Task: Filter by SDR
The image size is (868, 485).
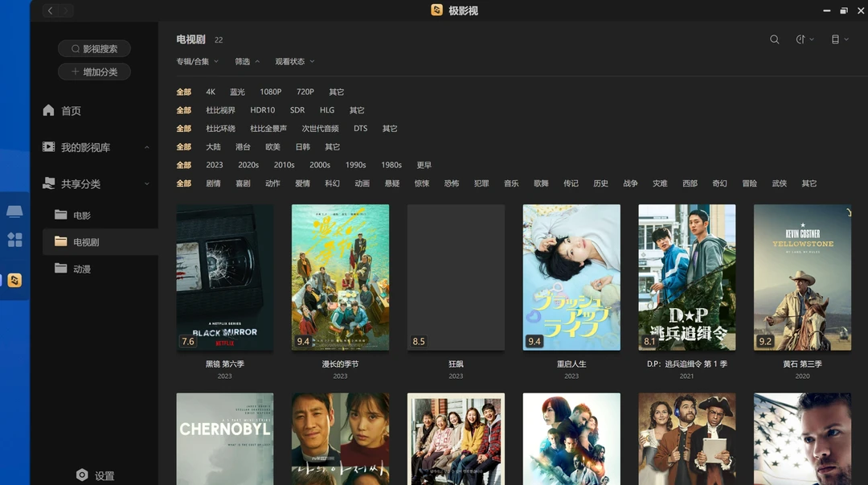Action: point(297,110)
